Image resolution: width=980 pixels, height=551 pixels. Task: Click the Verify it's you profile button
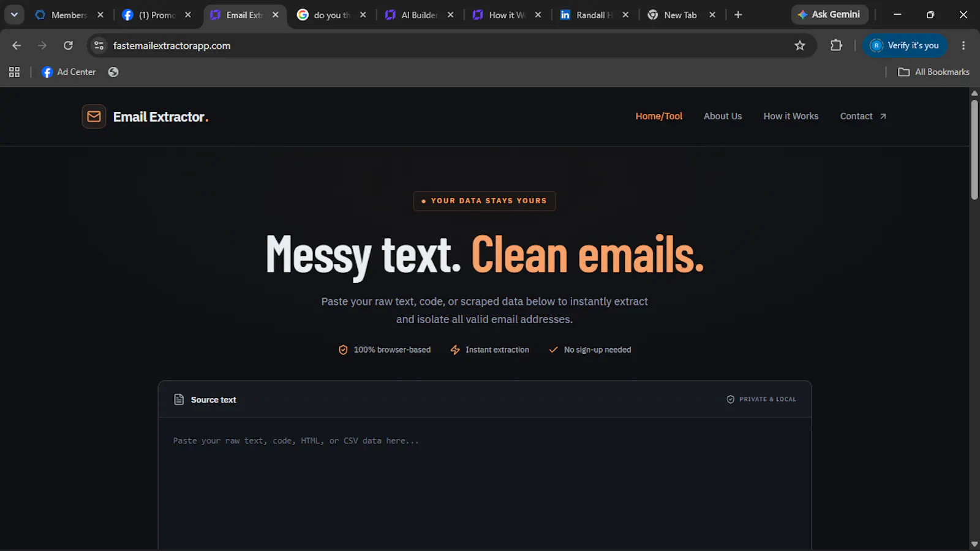[x=905, y=45]
